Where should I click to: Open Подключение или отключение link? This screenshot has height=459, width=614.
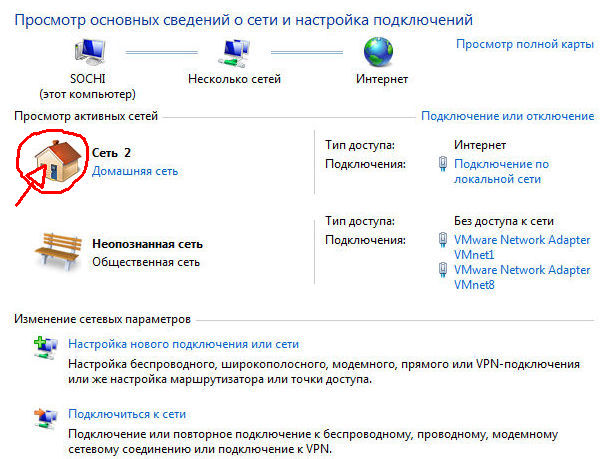pyautogui.click(x=507, y=116)
